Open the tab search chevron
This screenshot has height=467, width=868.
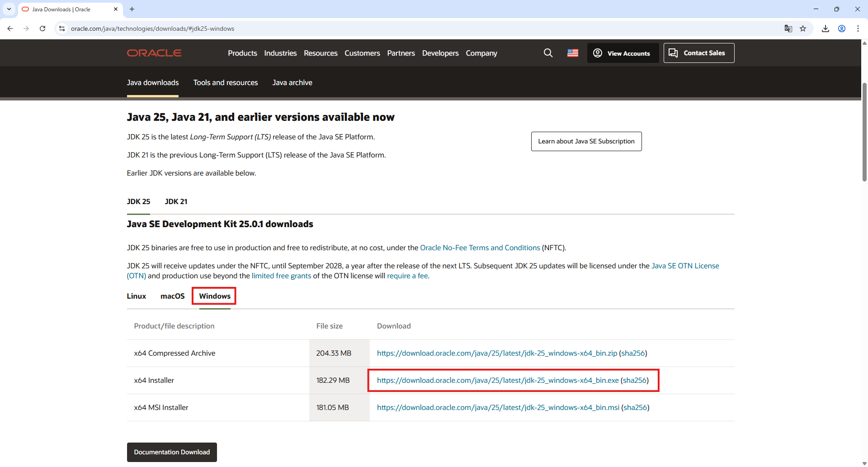pyautogui.click(x=9, y=9)
